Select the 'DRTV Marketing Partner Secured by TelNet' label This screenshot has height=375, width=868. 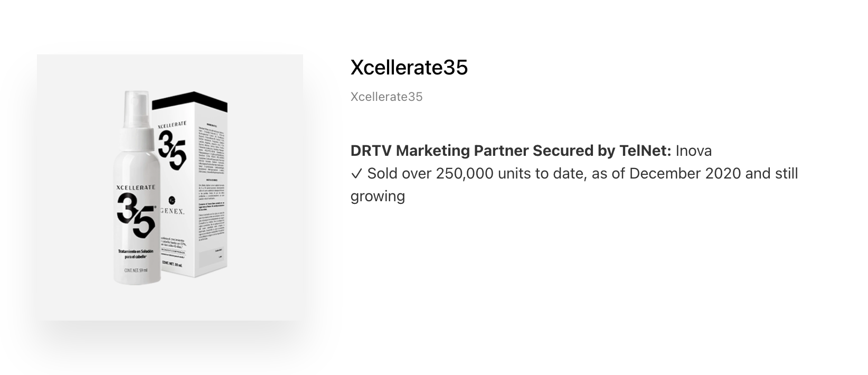[511, 151]
